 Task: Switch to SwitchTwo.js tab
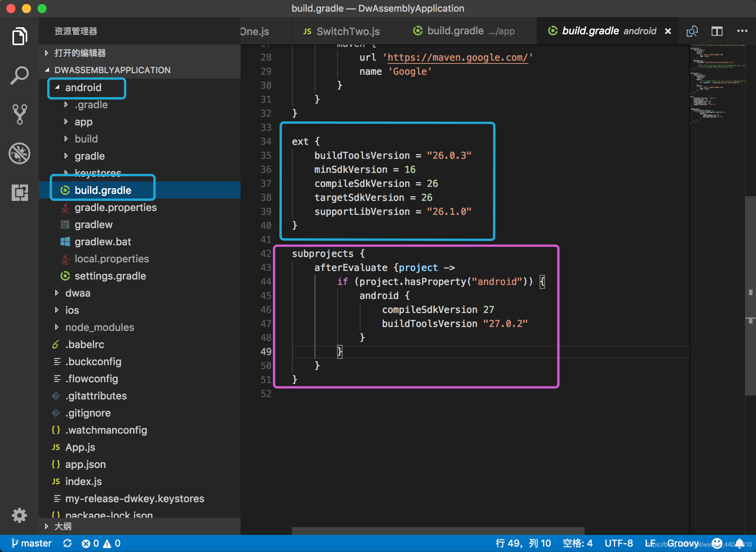pyautogui.click(x=346, y=31)
